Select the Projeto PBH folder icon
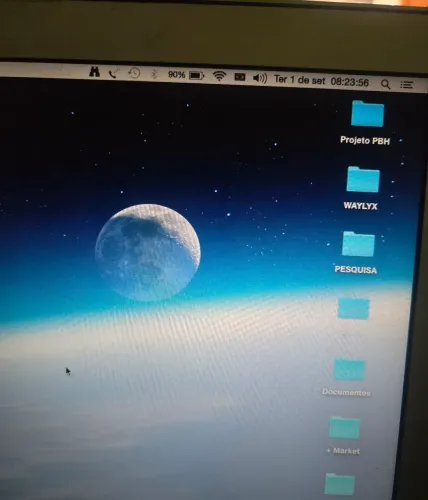The image size is (428, 500). (x=367, y=113)
